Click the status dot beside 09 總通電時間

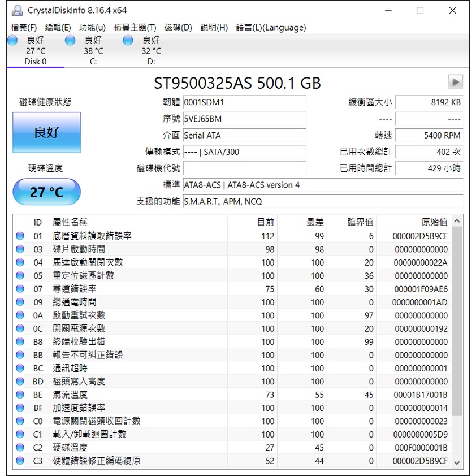[20, 302]
